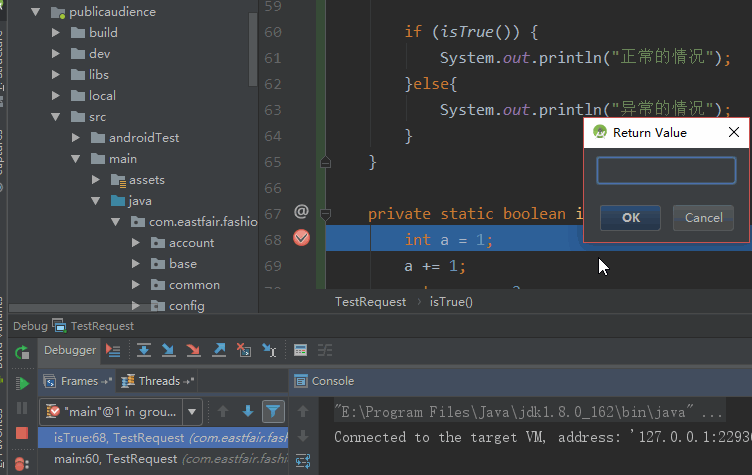752x475 pixels.
Task: Select next frame with blue down arrow
Action: pos(248,412)
